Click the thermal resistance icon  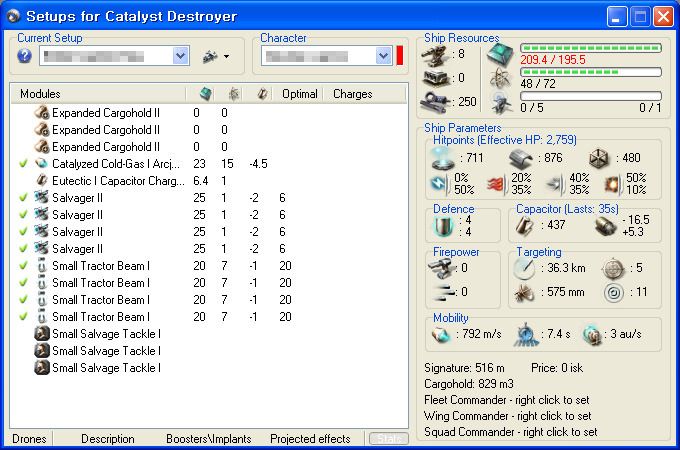[496, 184]
